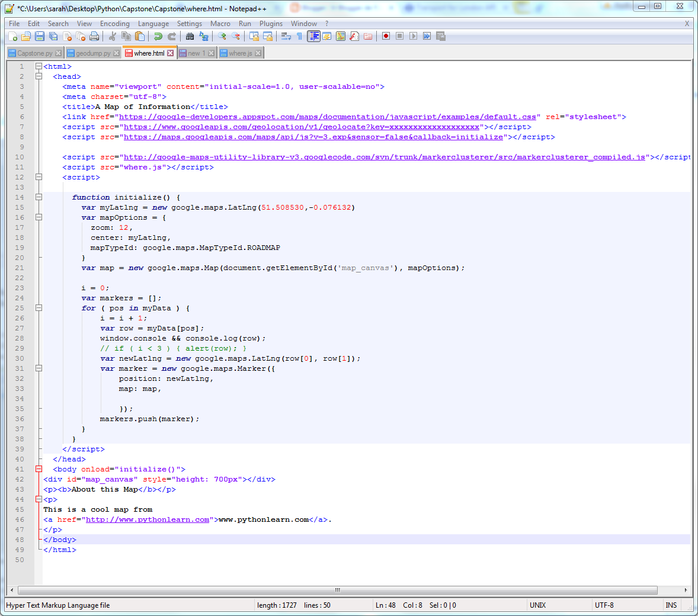Screen dimensions: 698x616
Task: Open the Function List toolbar icon
Action: [354, 37]
